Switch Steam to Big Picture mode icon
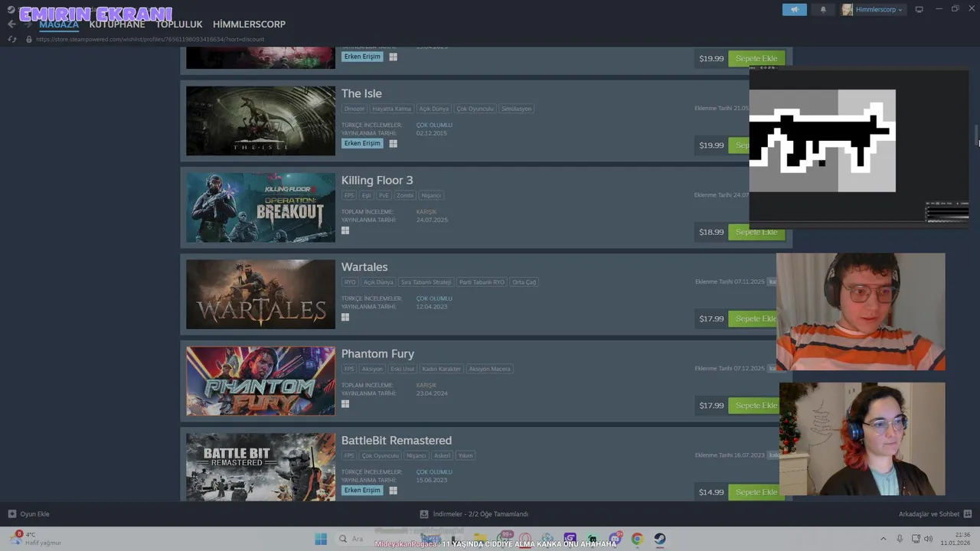980x551 pixels. [x=920, y=9]
